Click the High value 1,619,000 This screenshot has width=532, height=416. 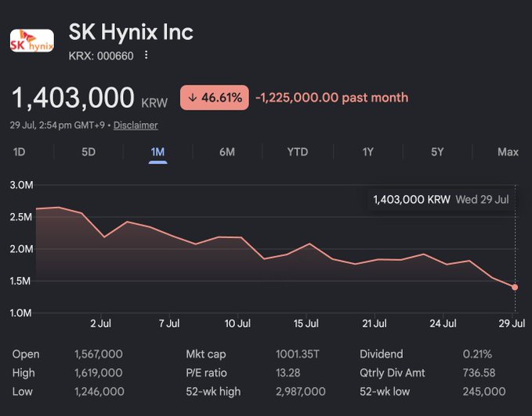[99, 373]
